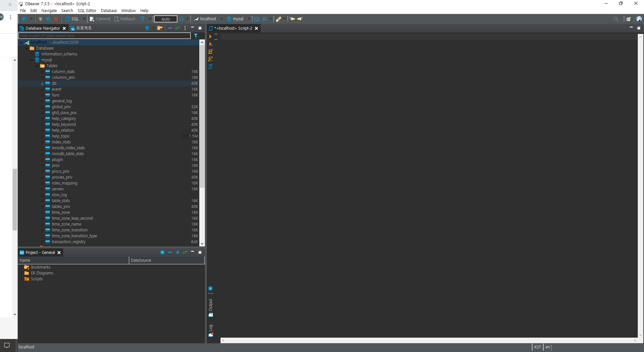Collapse all navigator tree nodes
Viewport: 644px width, 352px height.
(170, 28)
